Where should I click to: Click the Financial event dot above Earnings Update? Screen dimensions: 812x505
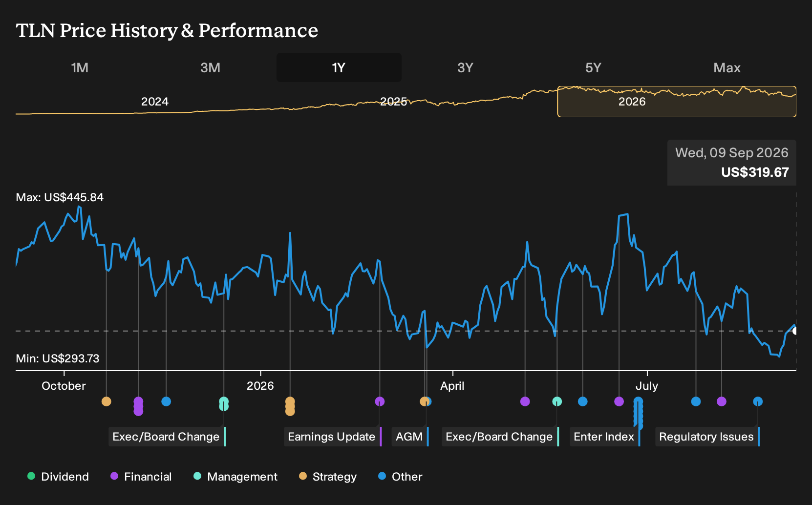(x=380, y=401)
